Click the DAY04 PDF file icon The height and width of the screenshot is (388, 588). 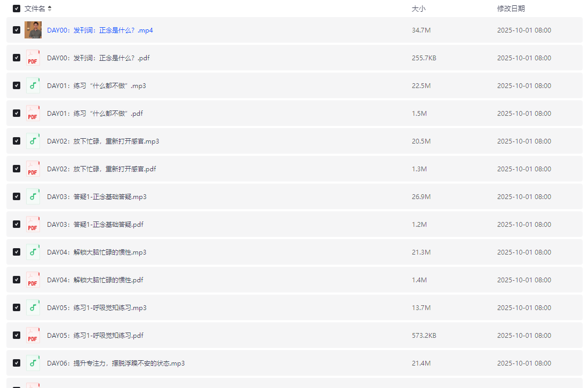tap(33, 280)
